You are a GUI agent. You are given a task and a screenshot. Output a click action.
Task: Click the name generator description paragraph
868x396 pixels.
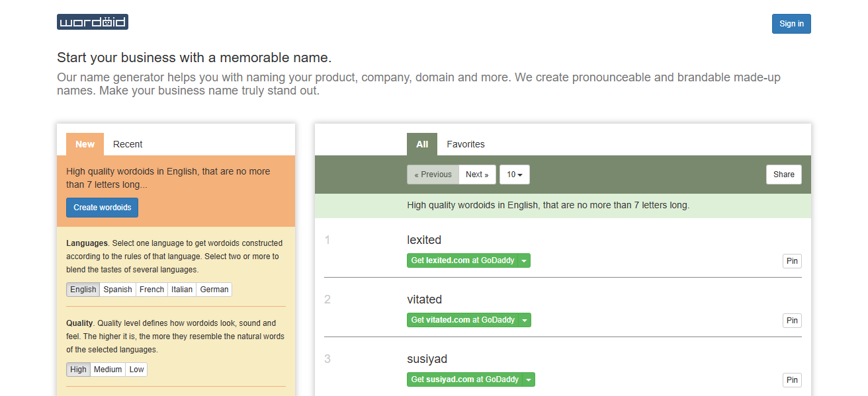[x=419, y=84]
